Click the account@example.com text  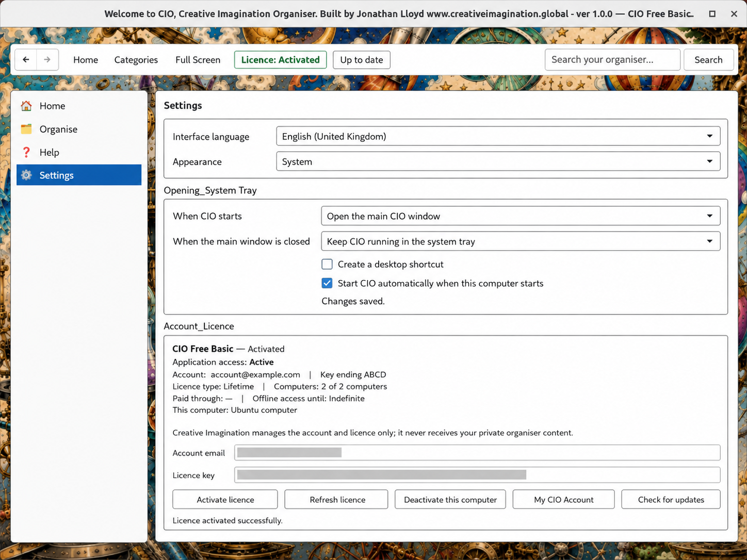[x=255, y=375]
